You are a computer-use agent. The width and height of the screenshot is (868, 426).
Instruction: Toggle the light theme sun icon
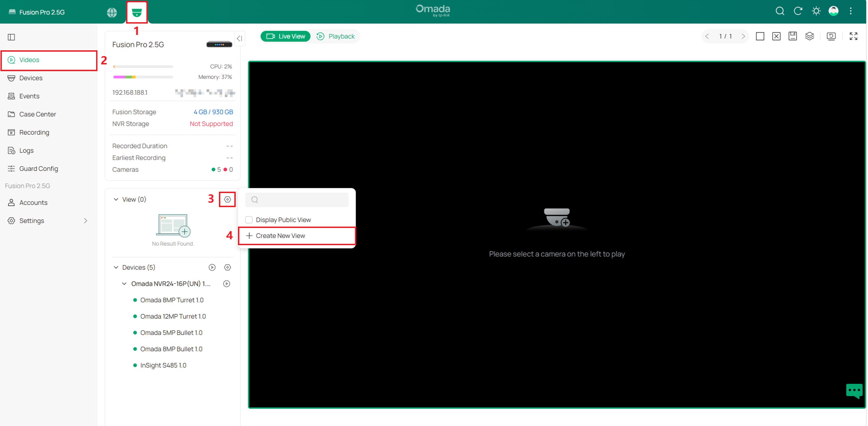coord(816,11)
